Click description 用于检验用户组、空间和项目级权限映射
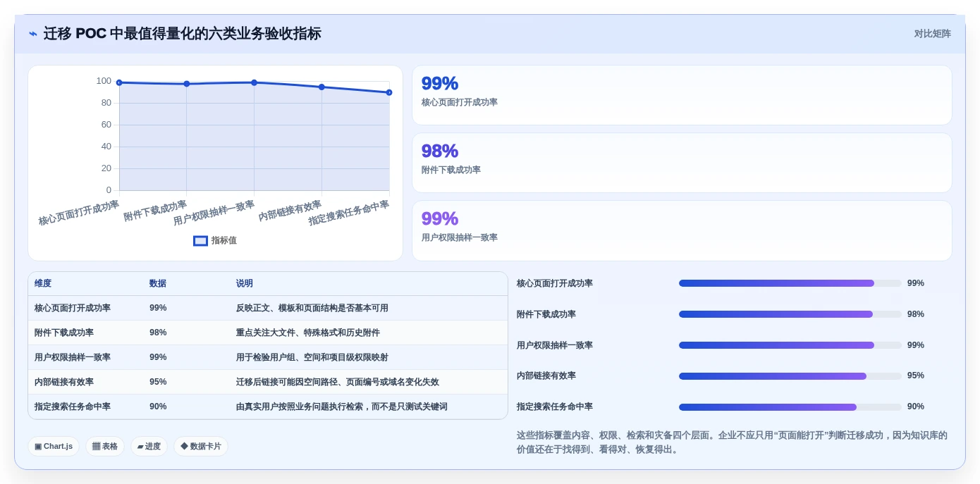Image resolution: width=980 pixels, height=484 pixels. 312,358
